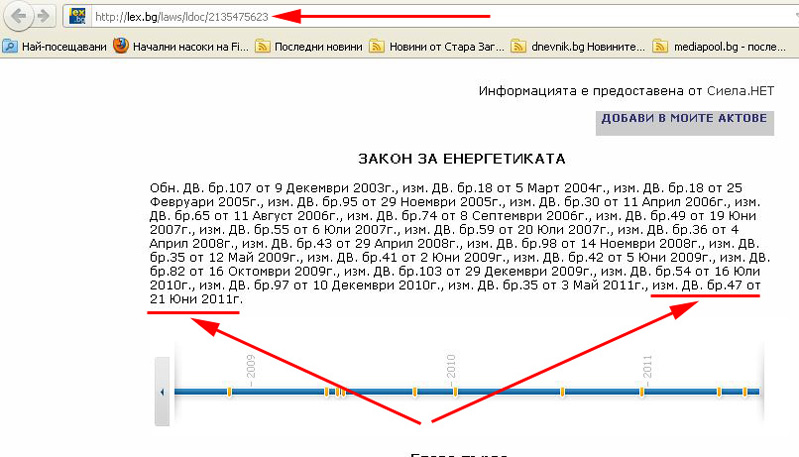Screen dimensions: 799x457
Task: Click the ДОБАВИ В МОИТЕ АКТОВЕ button
Action: [x=684, y=119]
